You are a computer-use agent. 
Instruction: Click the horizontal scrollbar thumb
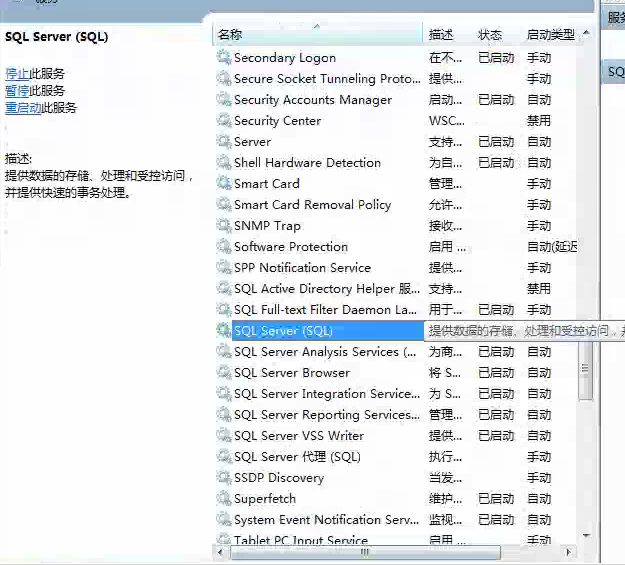coord(366,552)
